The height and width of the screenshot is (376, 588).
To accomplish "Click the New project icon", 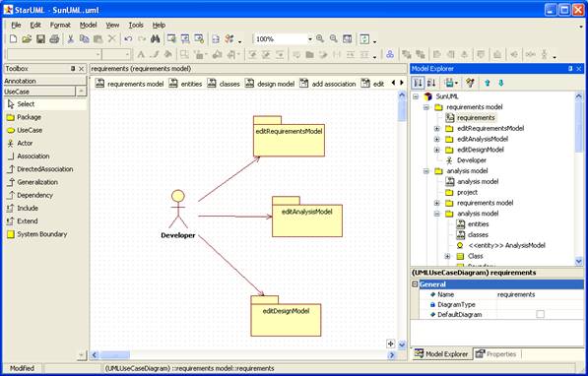I will pyautogui.click(x=13, y=38).
